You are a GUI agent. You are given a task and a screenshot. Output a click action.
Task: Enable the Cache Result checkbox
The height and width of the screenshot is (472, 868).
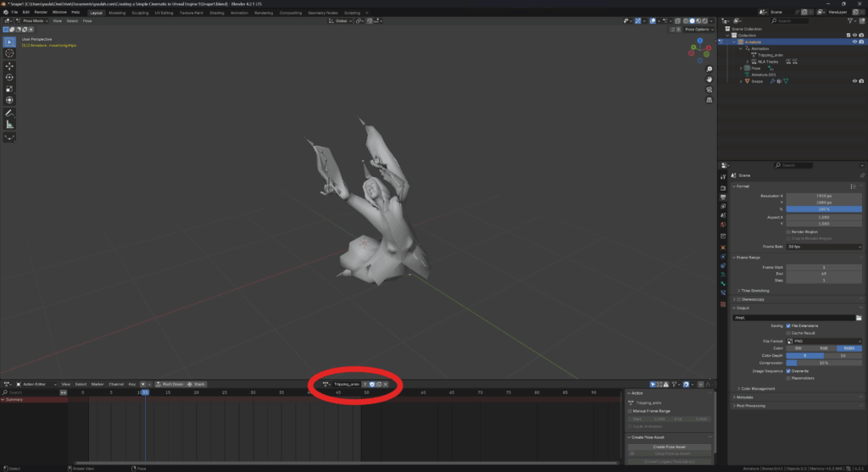789,333
